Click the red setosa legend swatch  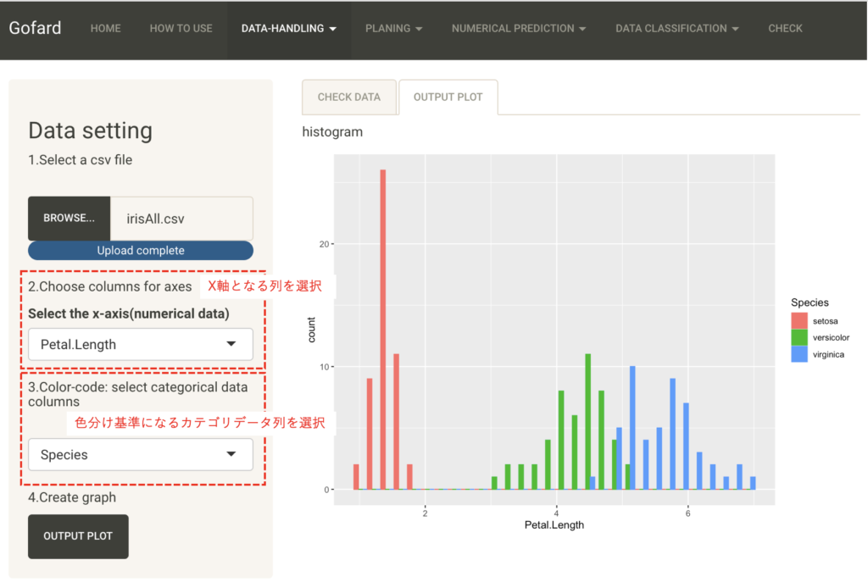pos(799,320)
